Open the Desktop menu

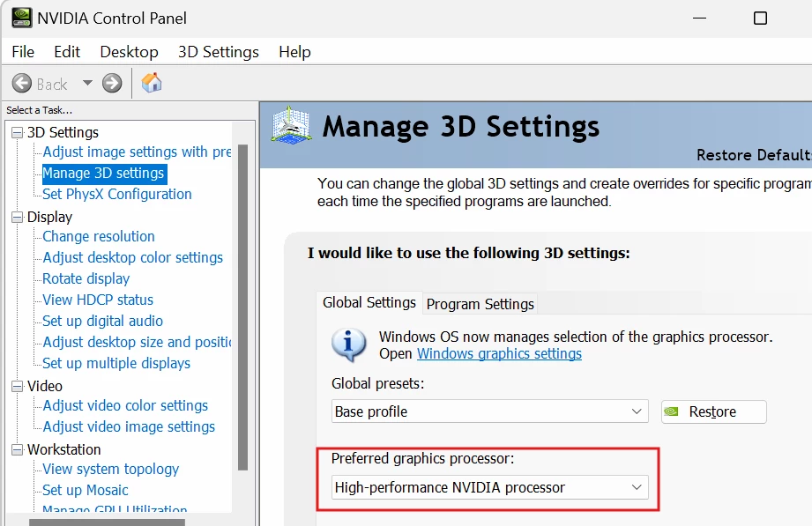[x=129, y=52]
